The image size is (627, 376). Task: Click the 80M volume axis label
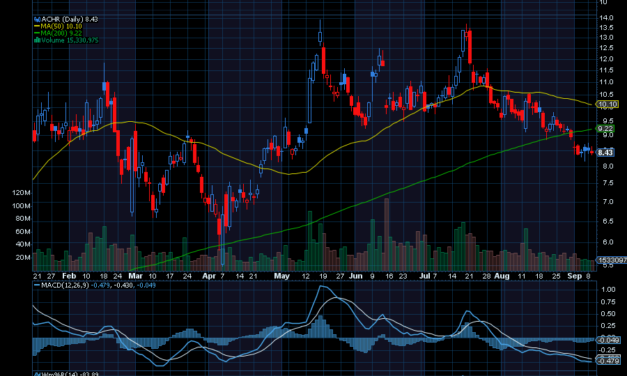point(23,219)
